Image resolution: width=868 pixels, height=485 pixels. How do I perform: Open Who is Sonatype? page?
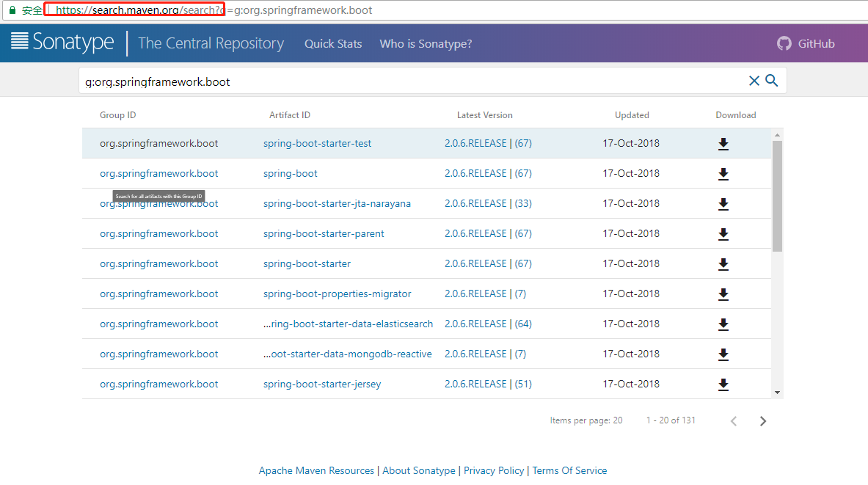coord(426,44)
